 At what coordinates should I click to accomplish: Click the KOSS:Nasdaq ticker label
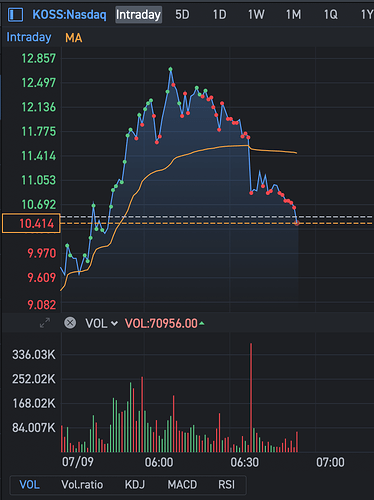pos(69,15)
